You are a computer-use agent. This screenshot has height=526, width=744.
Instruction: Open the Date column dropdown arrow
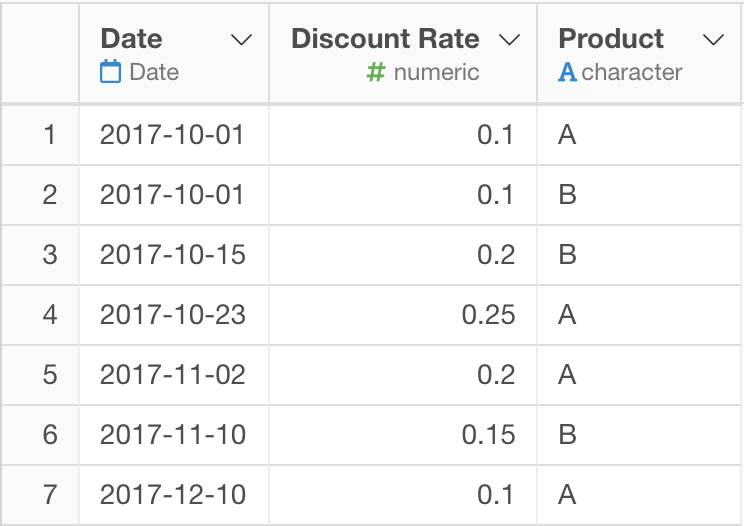pyautogui.click(x=241, y=40)
